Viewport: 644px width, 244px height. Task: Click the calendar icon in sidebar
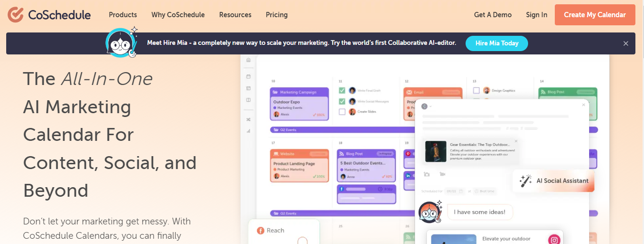click(248, 76)
